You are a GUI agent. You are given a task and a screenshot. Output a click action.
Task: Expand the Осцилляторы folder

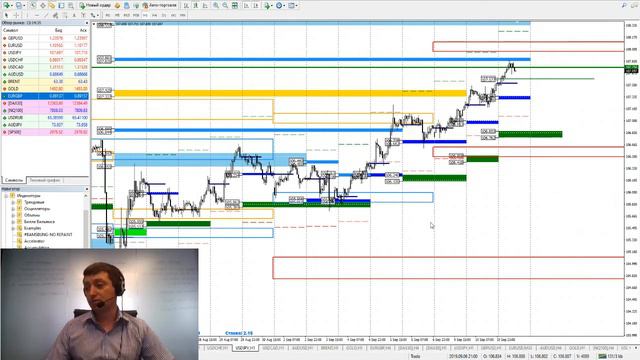click(x=13, y=209)
